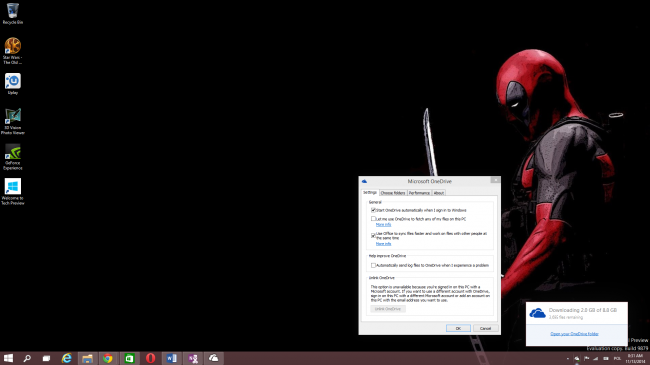Click More info link under fetch files option

(383, 224)
